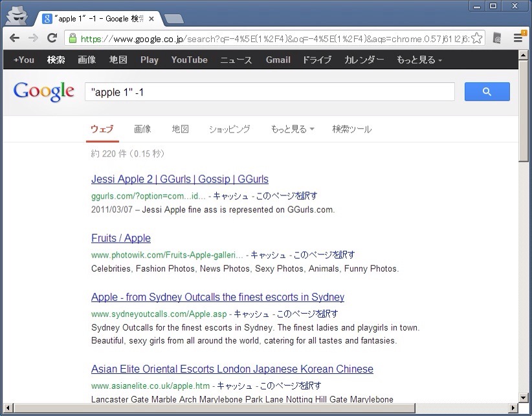Click the search box containing "apple 1" -1
Screen dimensions: 532x416
(x=270, y=92)
